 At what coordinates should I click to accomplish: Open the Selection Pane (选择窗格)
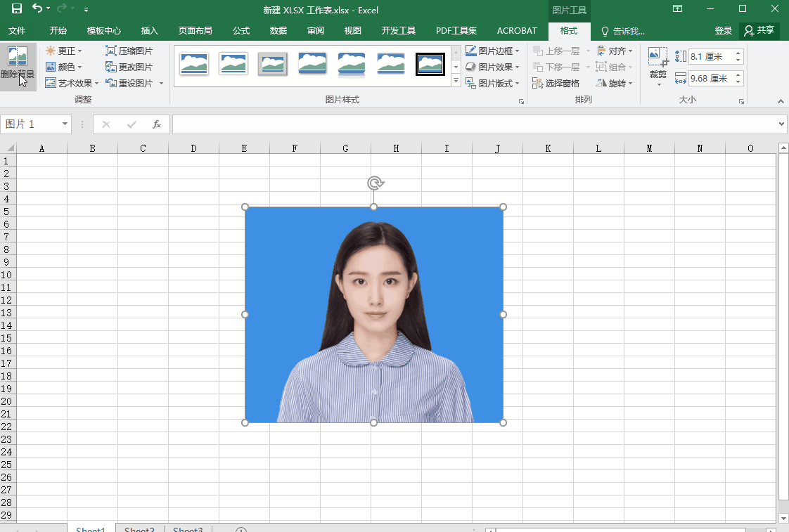click(556, 84)
